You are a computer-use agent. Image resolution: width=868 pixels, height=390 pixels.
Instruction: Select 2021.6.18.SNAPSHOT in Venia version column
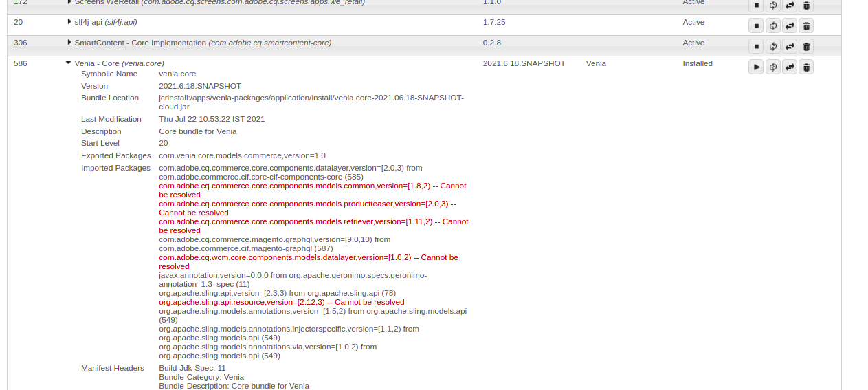pos(524,63)
